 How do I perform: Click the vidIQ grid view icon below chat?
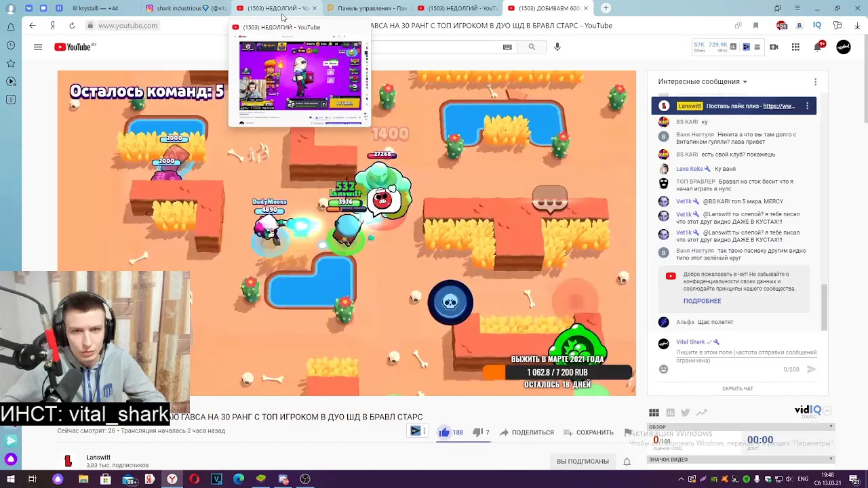pos(654,413)
